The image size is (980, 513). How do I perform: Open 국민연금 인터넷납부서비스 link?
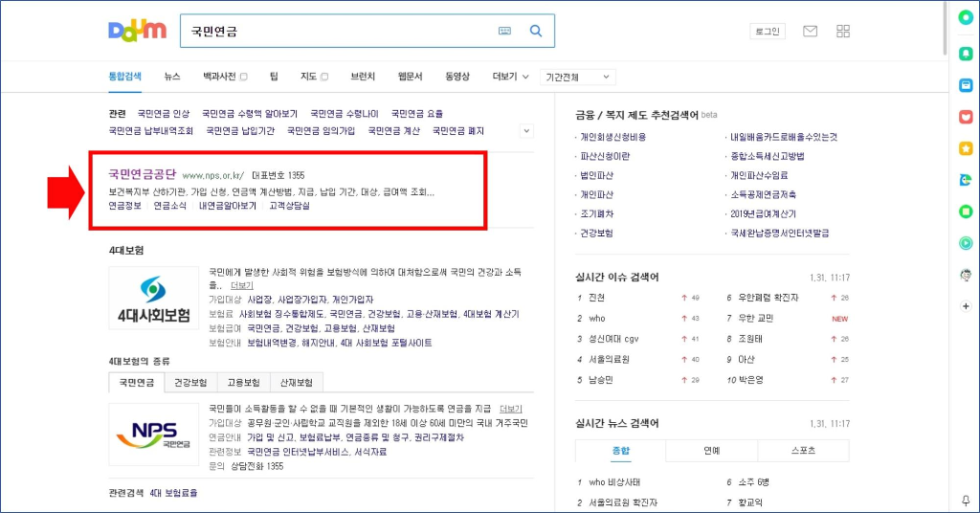click(x=299, y=452)
